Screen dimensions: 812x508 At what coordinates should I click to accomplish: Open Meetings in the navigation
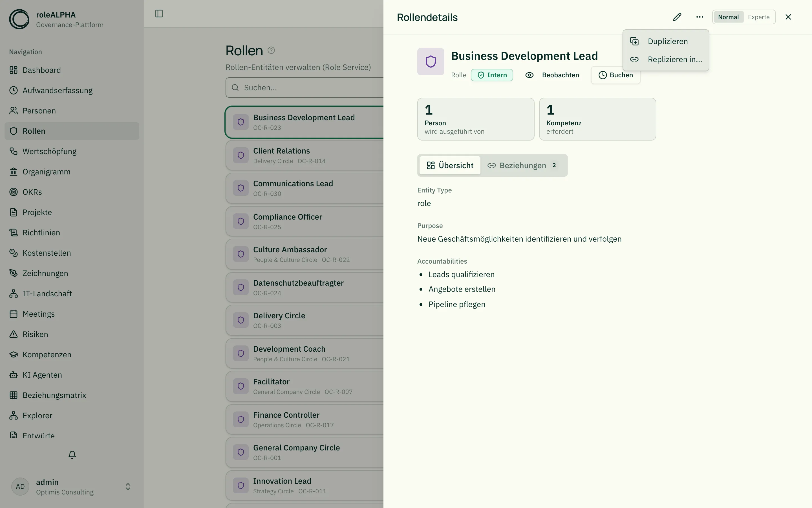[72, 314]
